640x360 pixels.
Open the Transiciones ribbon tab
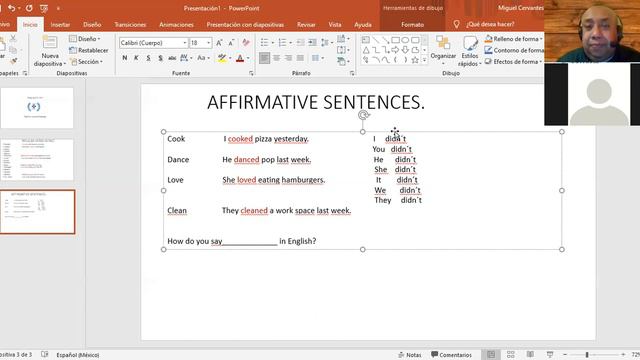pos(130,24)
